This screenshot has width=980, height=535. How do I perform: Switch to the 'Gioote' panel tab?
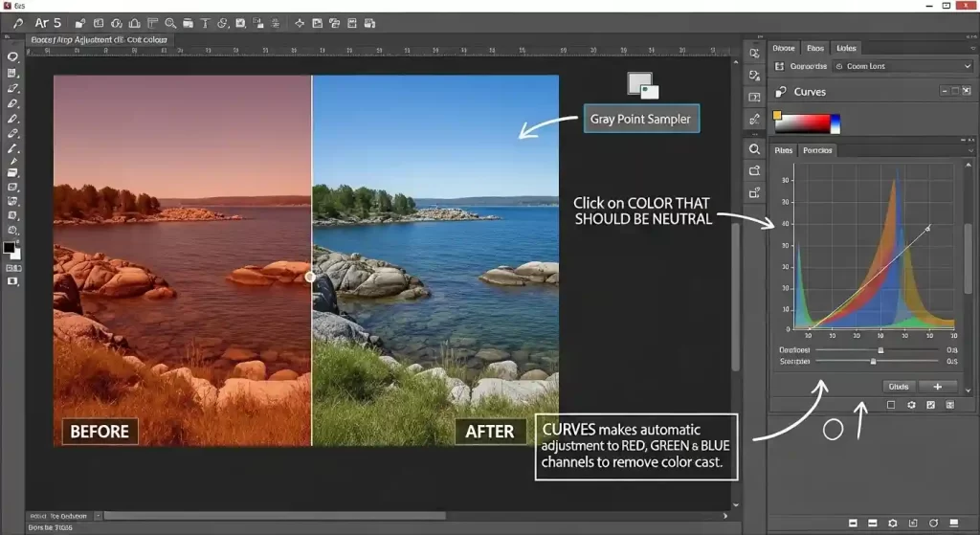pyautogui.click(x=783, y=48)
